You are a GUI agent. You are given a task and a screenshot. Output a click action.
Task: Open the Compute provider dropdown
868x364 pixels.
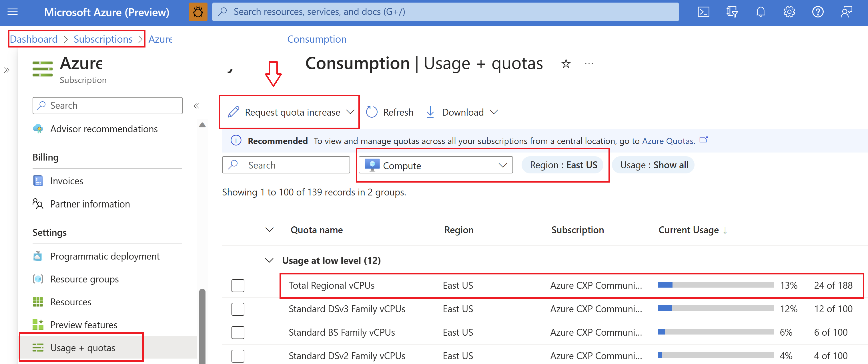coord(436,165)
